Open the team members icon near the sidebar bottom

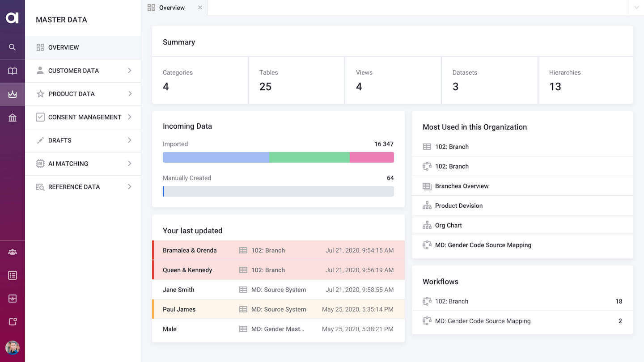coord(12,252)
